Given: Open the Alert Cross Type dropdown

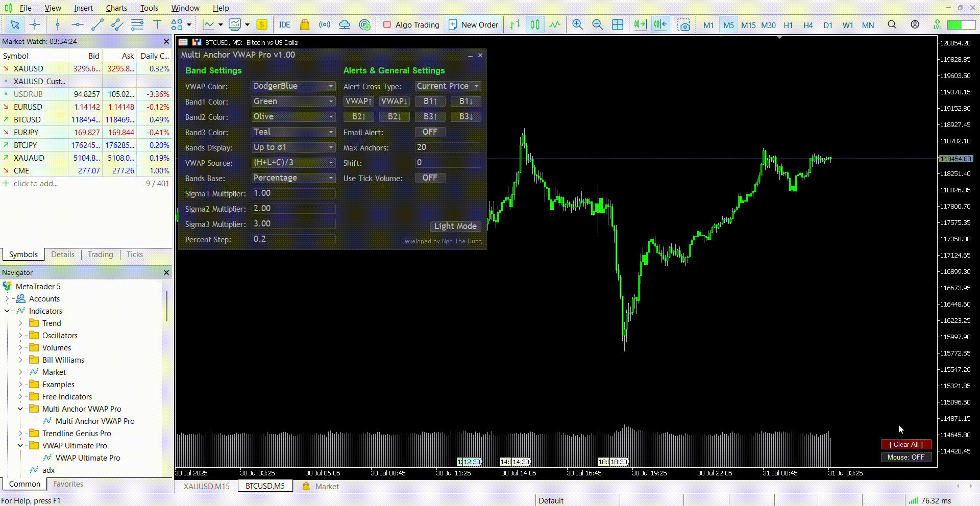Looking at the screenshot, I should [x=448, y=86].
